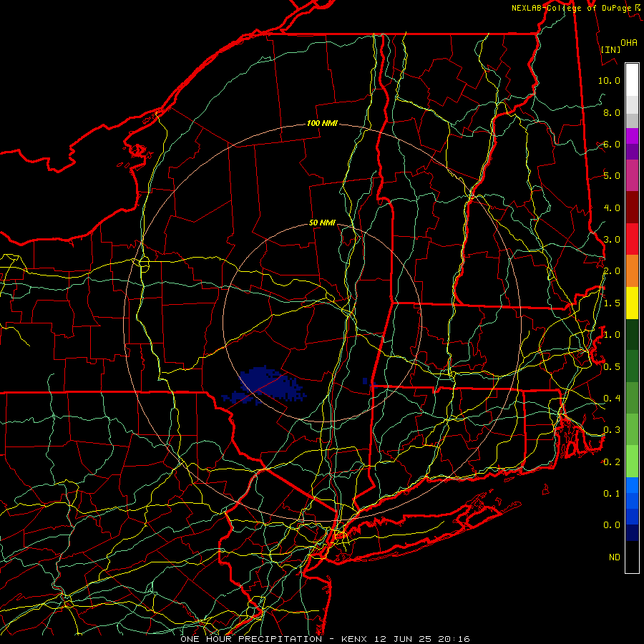The width and height of the screenshot is (644, 644).
Task: Click the 0.3 legend value
Action: click(612, 430)
